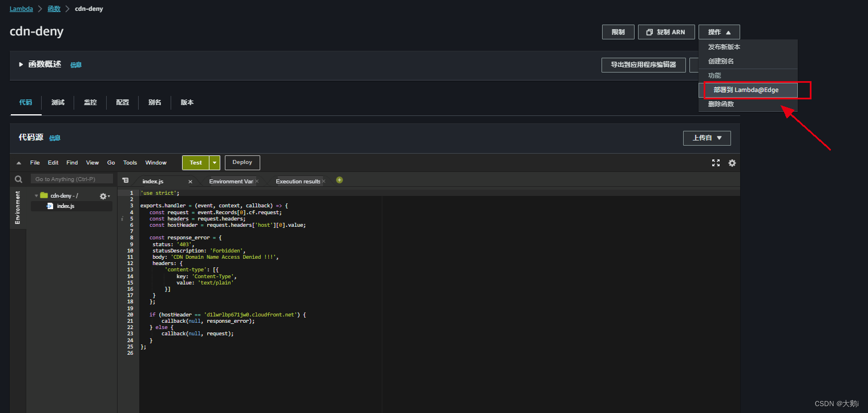This screenshot has height=413, width=868.
Task: Open the editor preferences gear icon
Action: pos(732,163)
